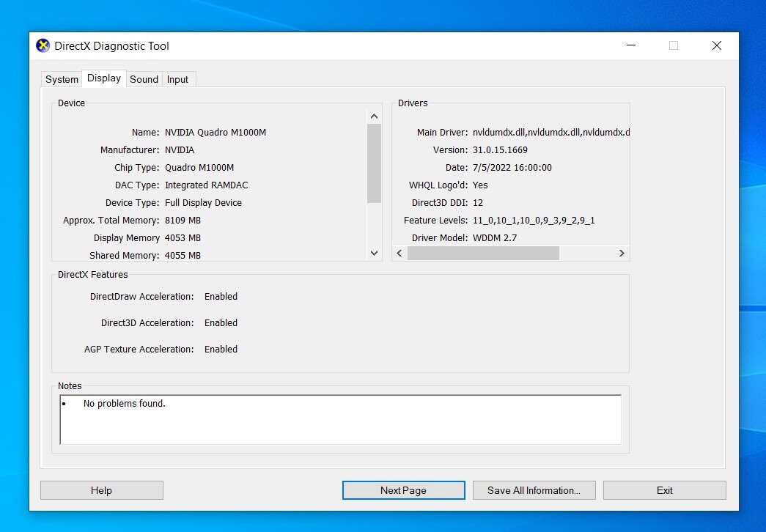Click the Next Page button
Screen dimensions: 766x532
click(403, 490)
